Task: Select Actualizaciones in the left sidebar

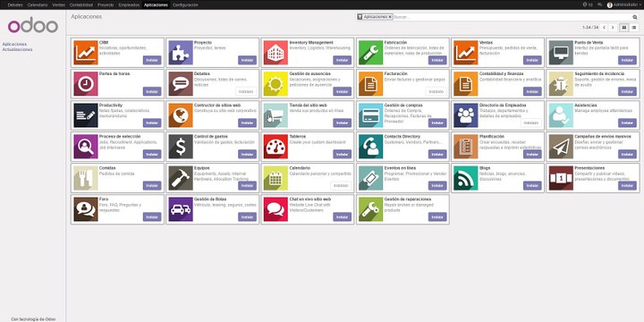Action: pos(17,50)
